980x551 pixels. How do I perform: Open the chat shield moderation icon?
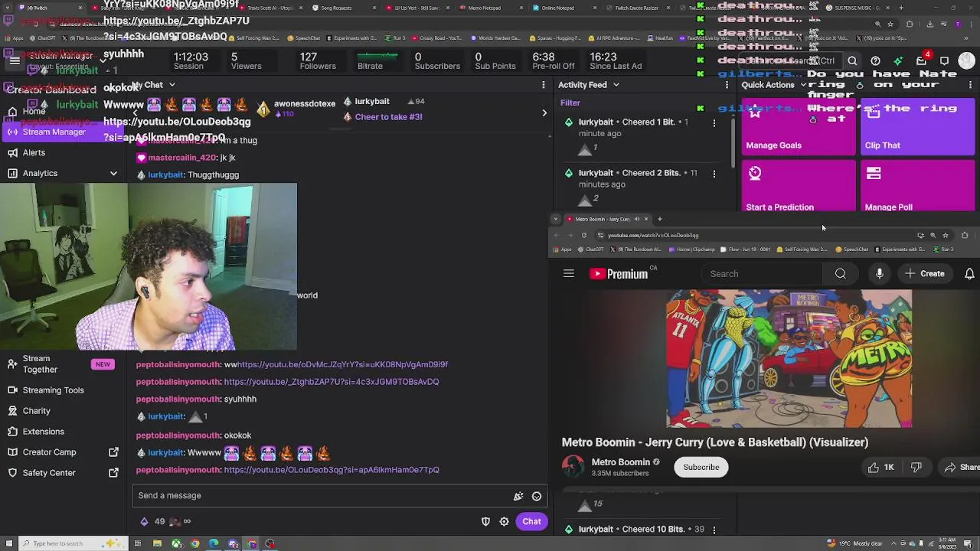tap(485, 522)
